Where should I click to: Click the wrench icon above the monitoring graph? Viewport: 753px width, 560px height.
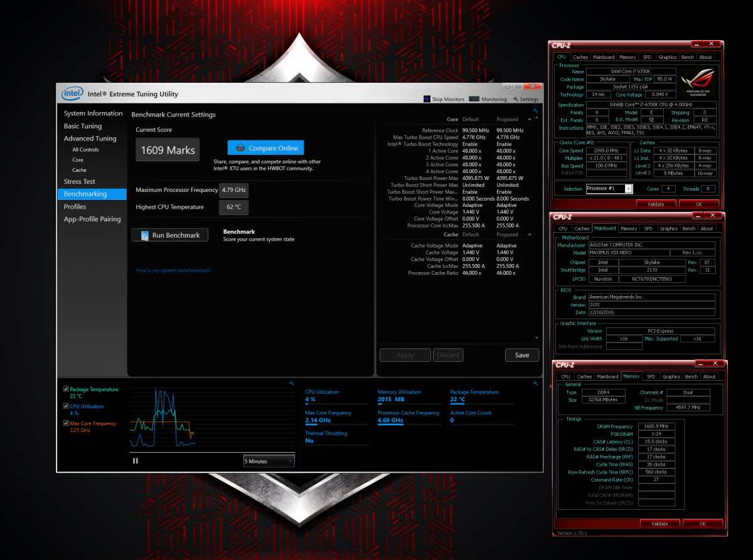pyautogui.click(x=292, y=383)
